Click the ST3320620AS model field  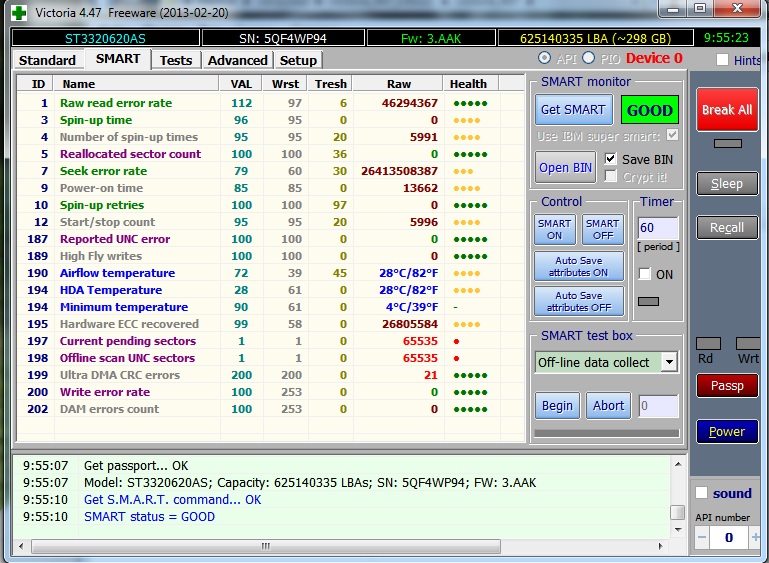click(105, 38)
